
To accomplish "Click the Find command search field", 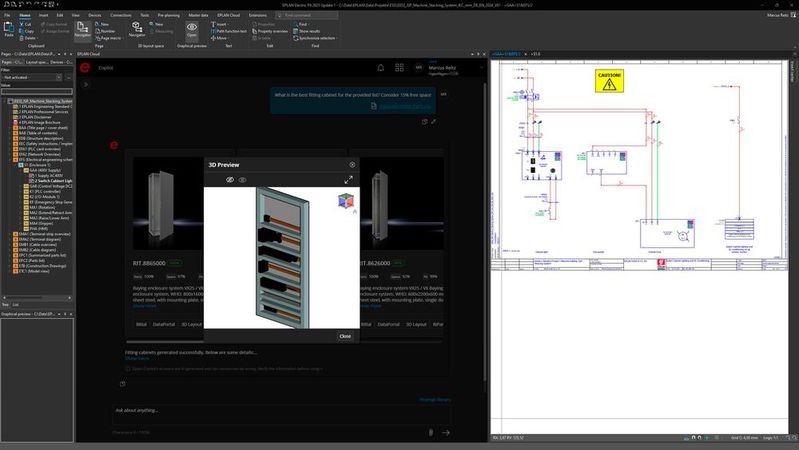I will coord(306,16).
